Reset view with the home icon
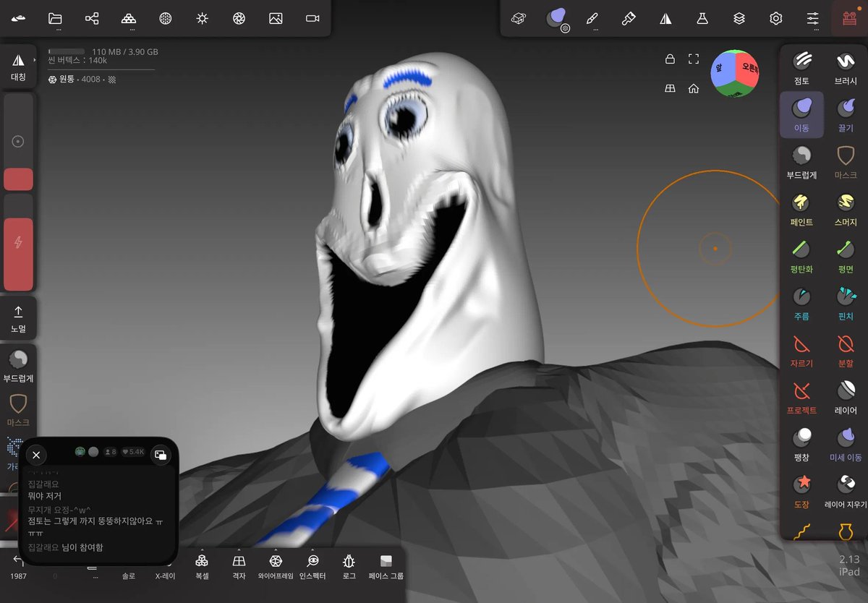The height and width of the screenshot is (603, 868). click(x=694, y=88)
